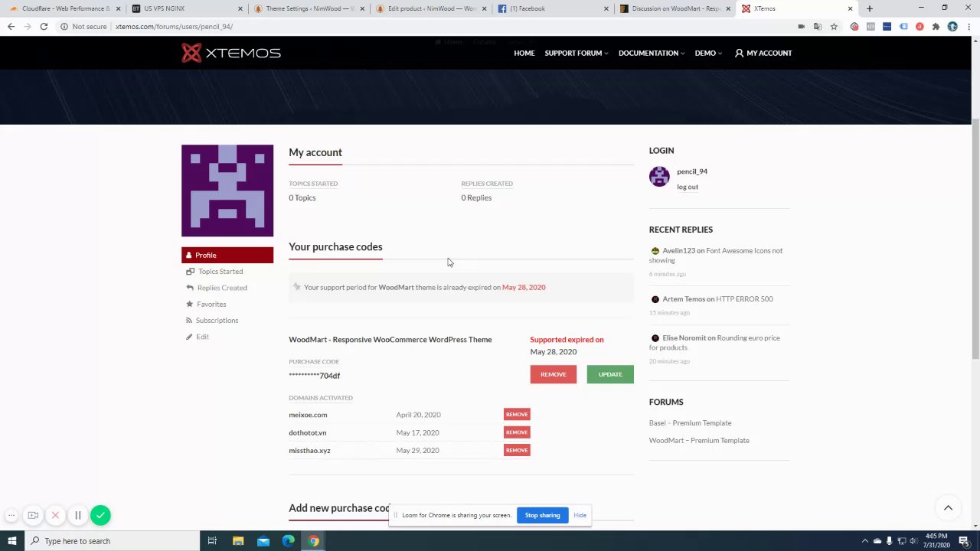
Task: Open Chrome's three-dot menu
Action: tap(969, 26)
